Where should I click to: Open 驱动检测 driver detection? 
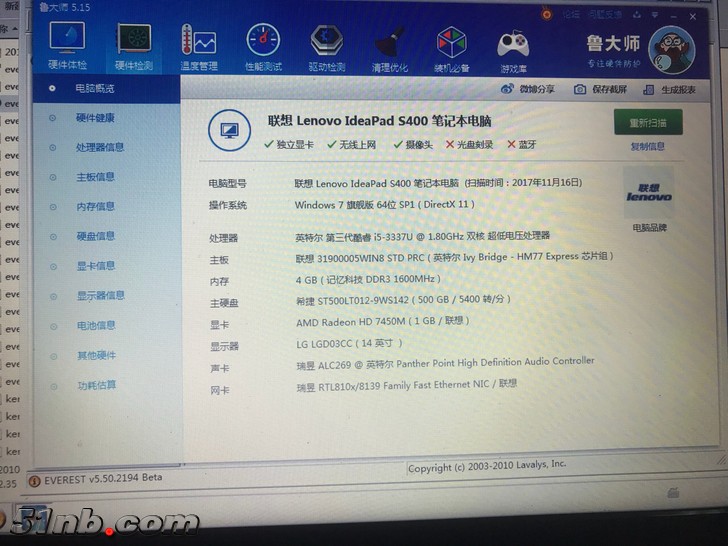[327, 48]
